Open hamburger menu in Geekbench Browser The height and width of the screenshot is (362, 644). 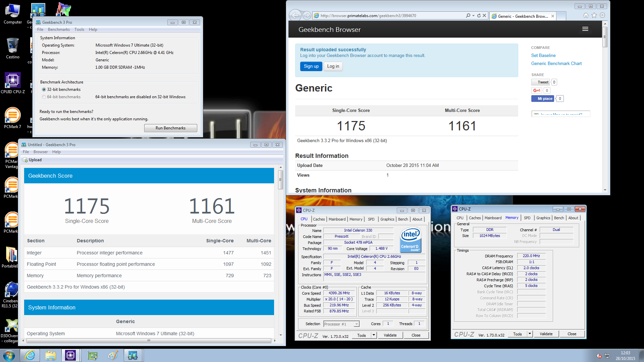[x=585, y=29]
